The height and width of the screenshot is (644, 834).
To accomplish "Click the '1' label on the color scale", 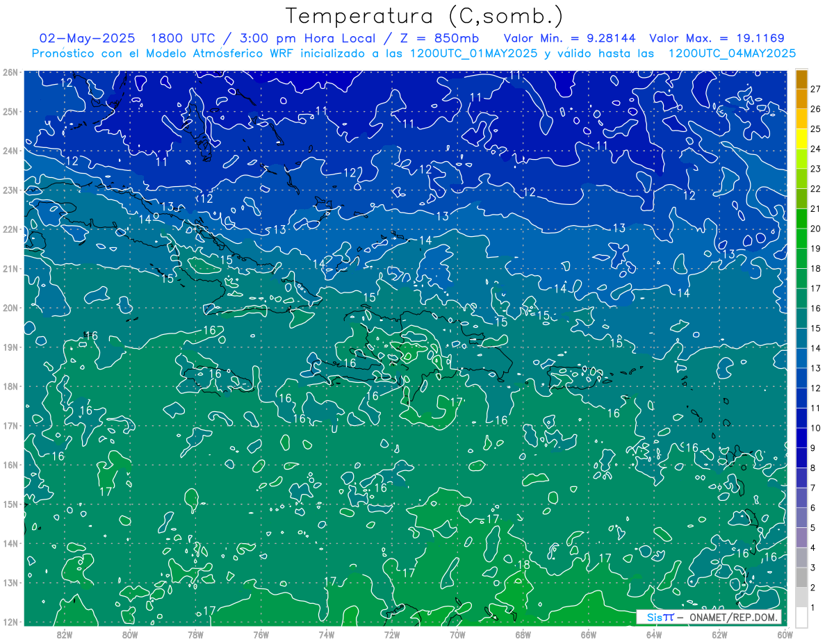I will coord(814,608).
